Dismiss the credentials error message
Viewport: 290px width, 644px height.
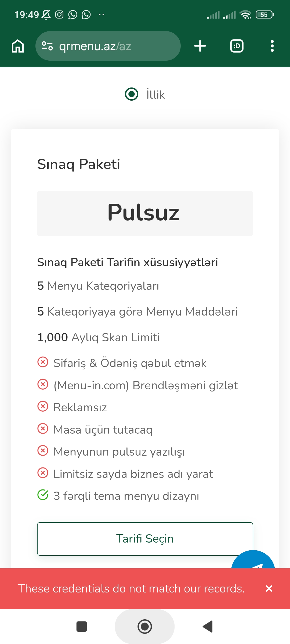tap(269, 588)
